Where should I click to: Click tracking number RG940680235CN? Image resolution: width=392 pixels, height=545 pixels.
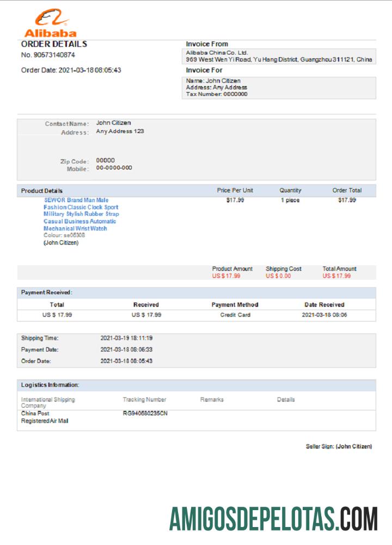[145, 414]
